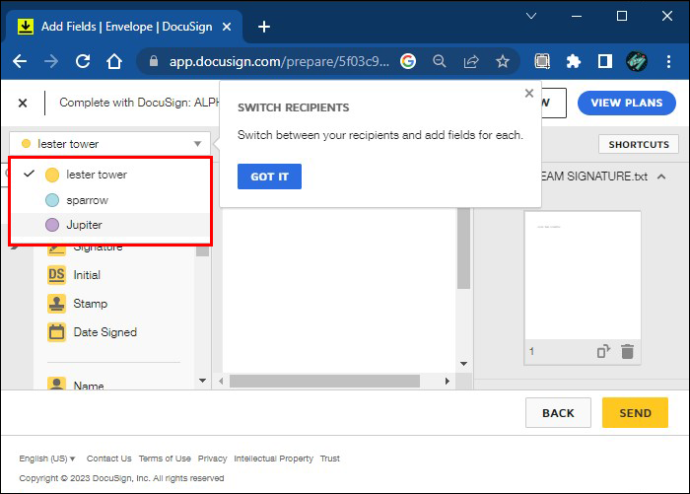
Task: Rotate page 1 with the rotate icon
Action: tap(603, 351)
